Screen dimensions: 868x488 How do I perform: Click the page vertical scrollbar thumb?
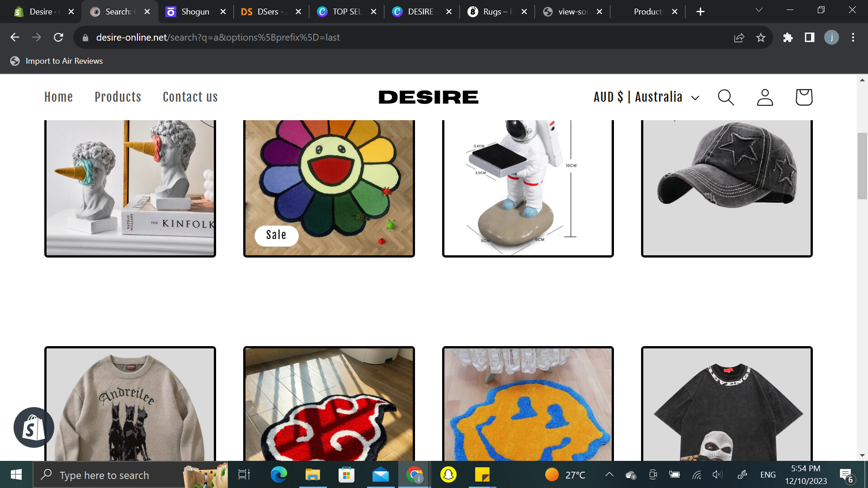pyautogui.click(x=862, y=166)
